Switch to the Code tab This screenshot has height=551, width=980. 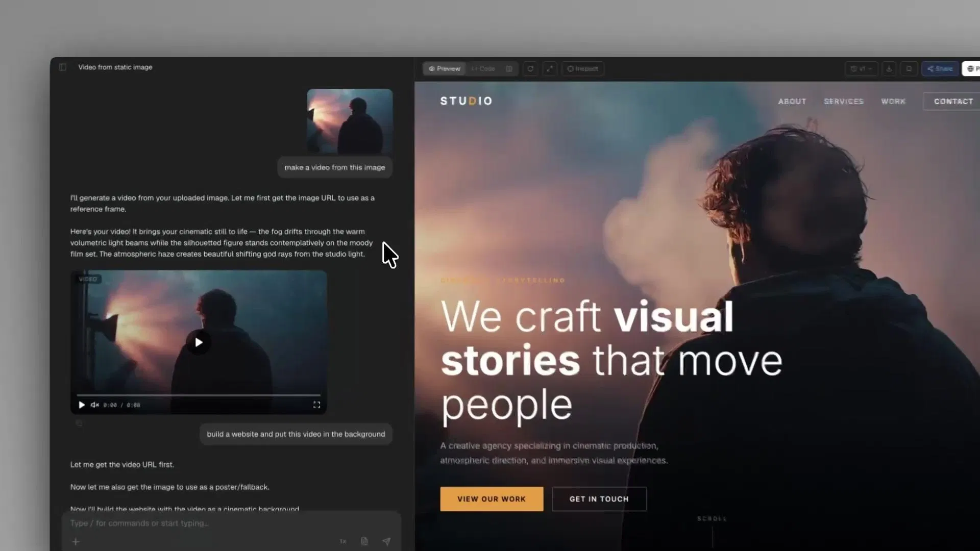483,69
